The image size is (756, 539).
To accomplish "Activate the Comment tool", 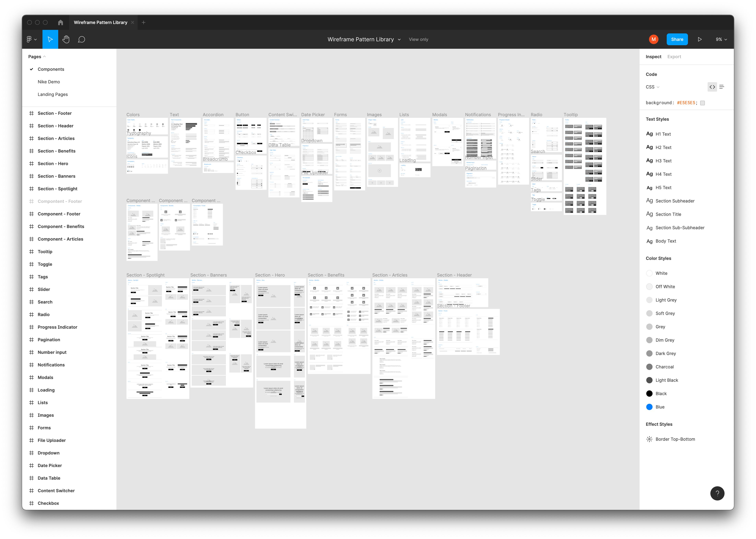I will click(81, 40).
